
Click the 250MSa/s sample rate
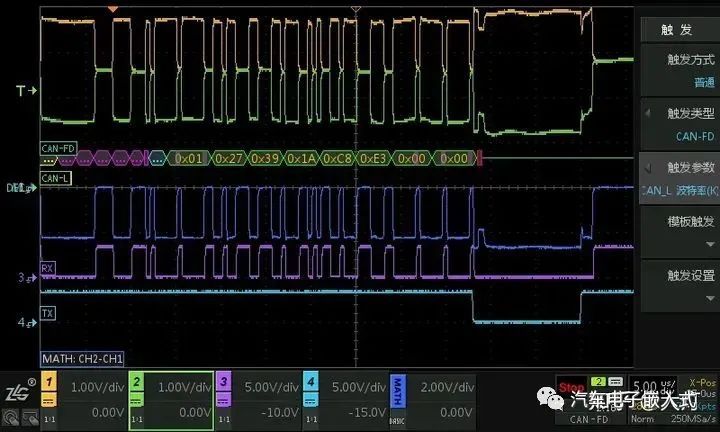(693, 419)
